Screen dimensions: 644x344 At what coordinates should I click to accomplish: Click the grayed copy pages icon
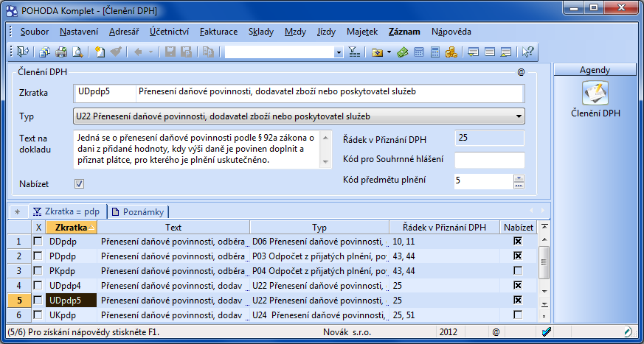208,52
